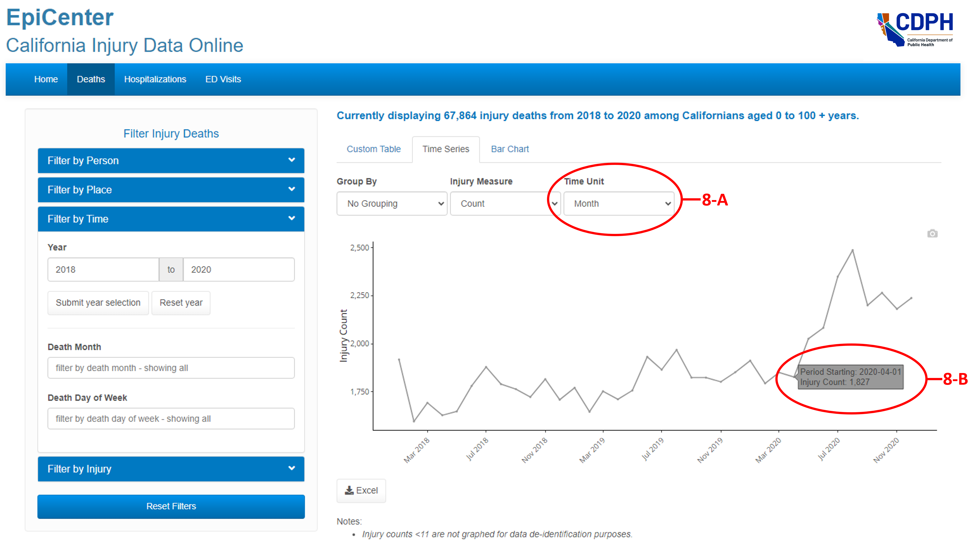
Task: Navigate to ED Visits
Action: point(223,79)
